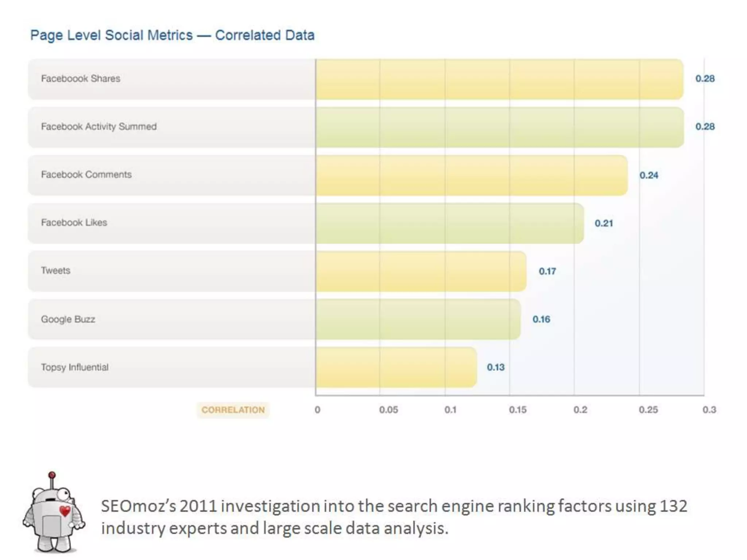The width and height of the screenshot is (747, 560).
Task: Click the CORRELATION axis label badge
Action: point(233,410)
